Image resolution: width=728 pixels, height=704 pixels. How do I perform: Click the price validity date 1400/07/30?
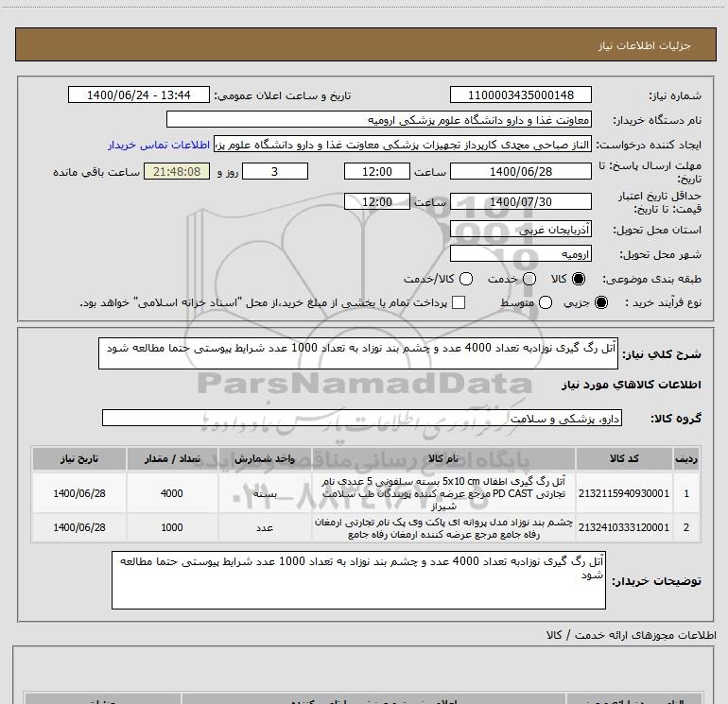pyautogui.click(x=521, y=202)
